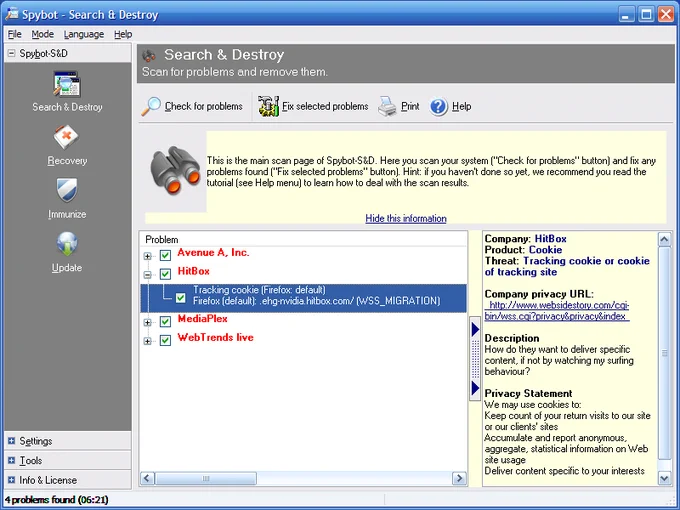Click the Check for problems button label
Image resolution: width=680 pixels, height=510 pixels.
(x=203, y=106)
